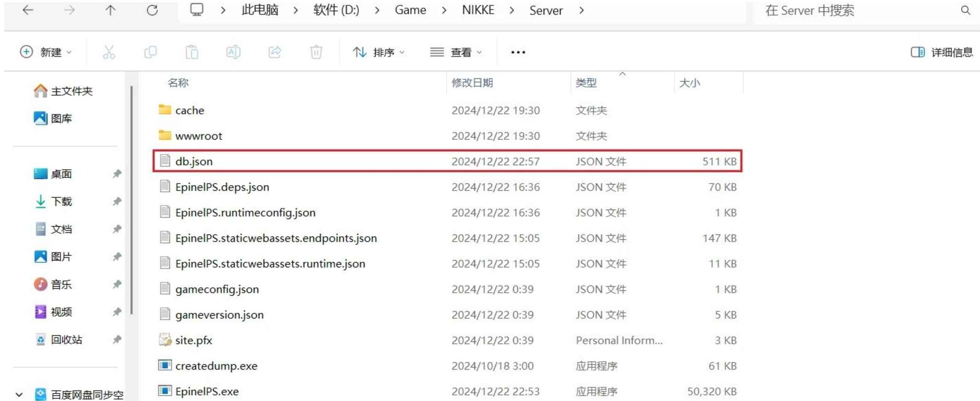Click the Cut scissors icon
This screenshot has height=401, width=980.
[x=109, y=52]
